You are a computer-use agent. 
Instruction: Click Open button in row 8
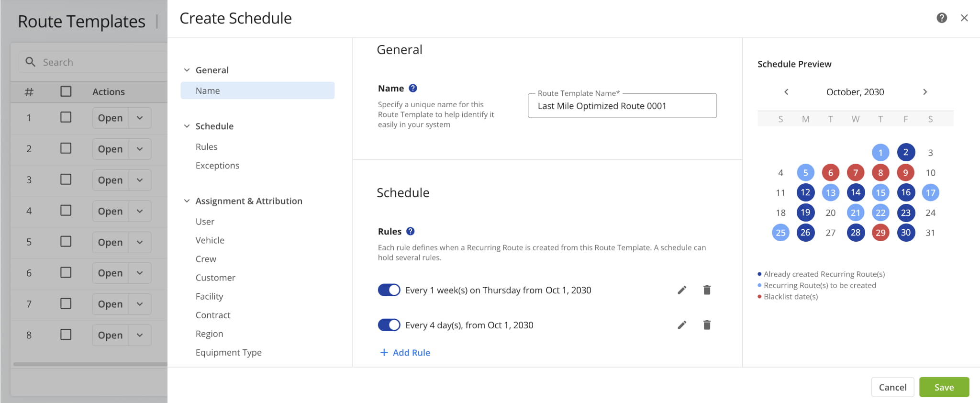[x=110, y=335]
